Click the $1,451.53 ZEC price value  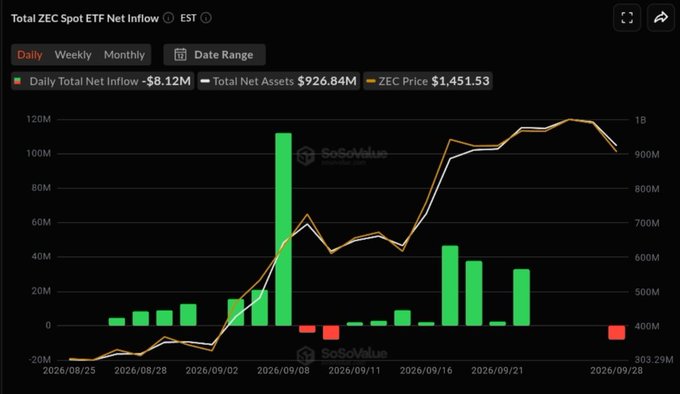coord(461,81)
